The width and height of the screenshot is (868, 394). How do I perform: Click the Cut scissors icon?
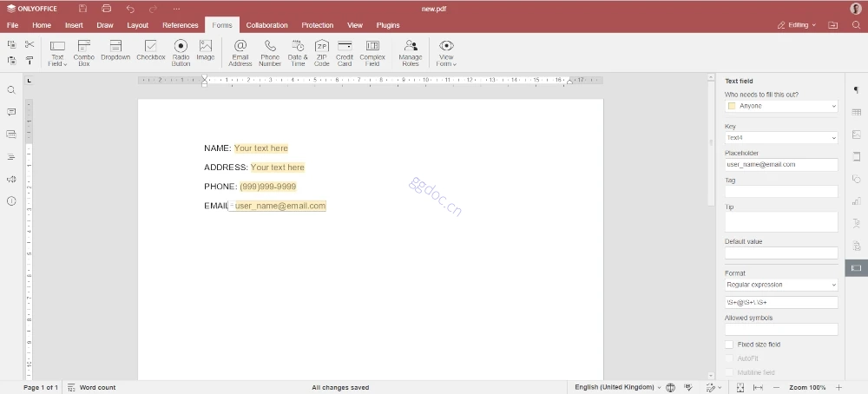pyautogui.click(x=30, y=44)
